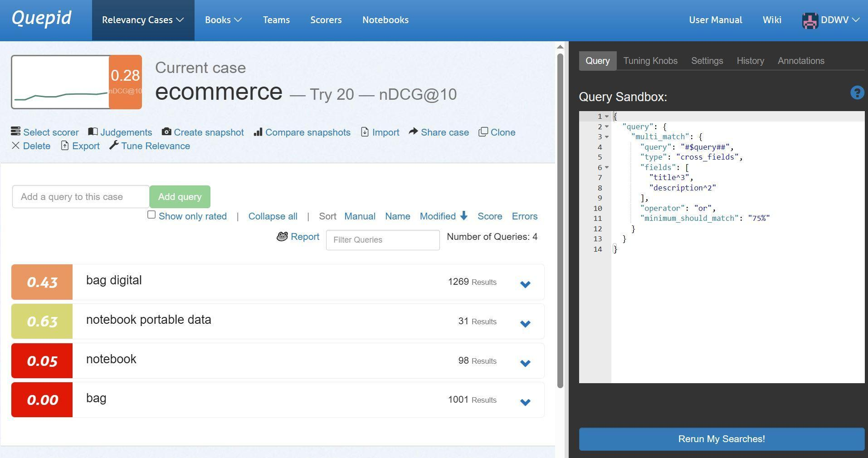This screenshot has width=868, height=458.
Task: Click the Create snapshot camera icon
Action: point(166,132)
